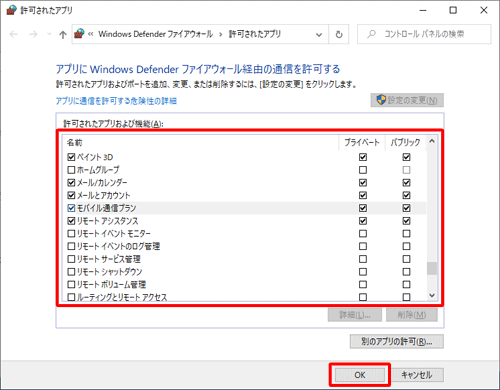The height and width of the screenshot is (390, 500).
Task: Uncheck モバイル通信プラン app checkbox
Action: point(71,208)
